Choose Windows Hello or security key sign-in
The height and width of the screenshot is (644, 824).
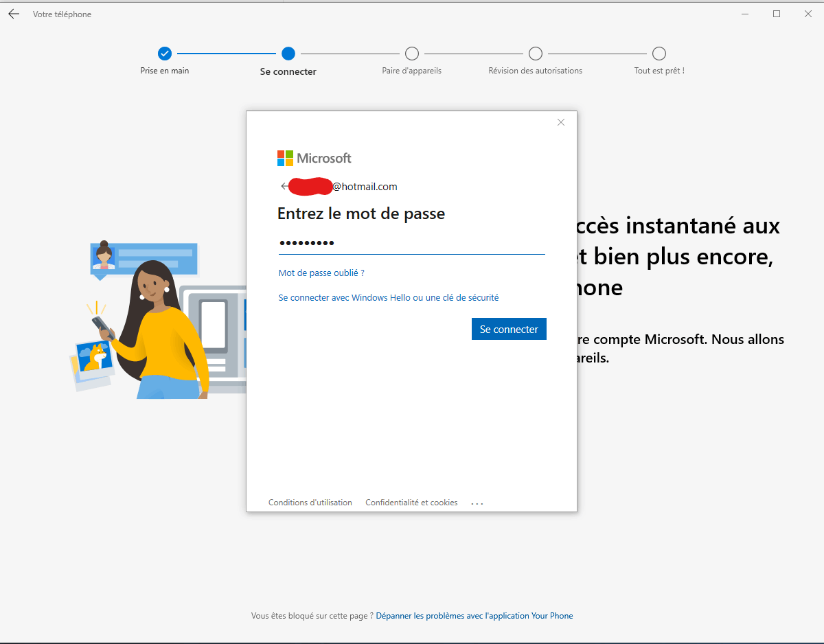pos(389,297)
